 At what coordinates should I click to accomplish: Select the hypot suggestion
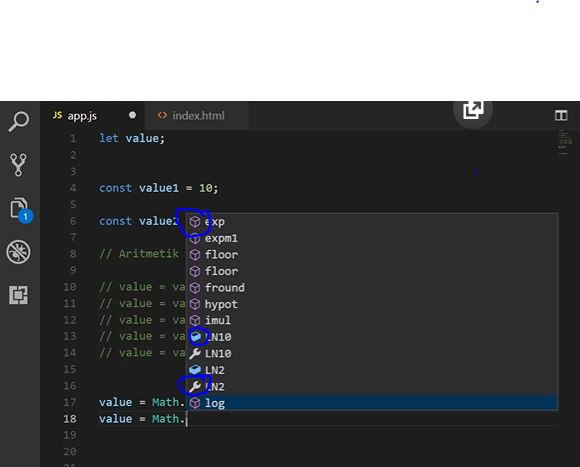[372, 304]
